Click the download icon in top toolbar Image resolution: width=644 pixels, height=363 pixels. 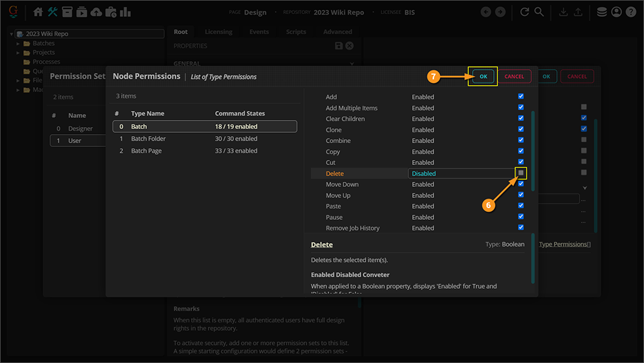pos(563,12)
